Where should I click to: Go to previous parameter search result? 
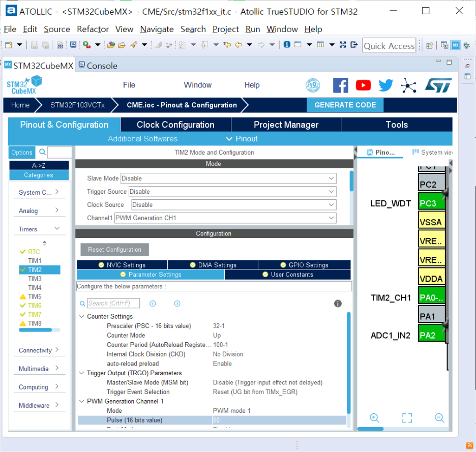(x=153, y=304)
